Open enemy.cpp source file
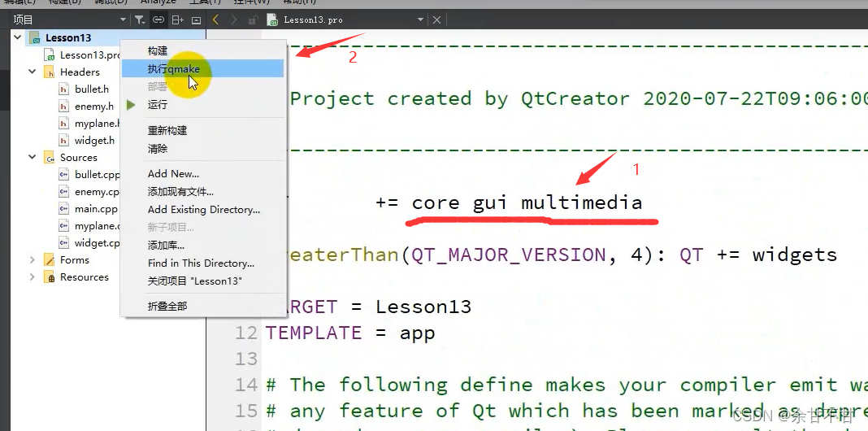Screen dimensions: 868x431 pyautogui.click(x=98, y=192)
